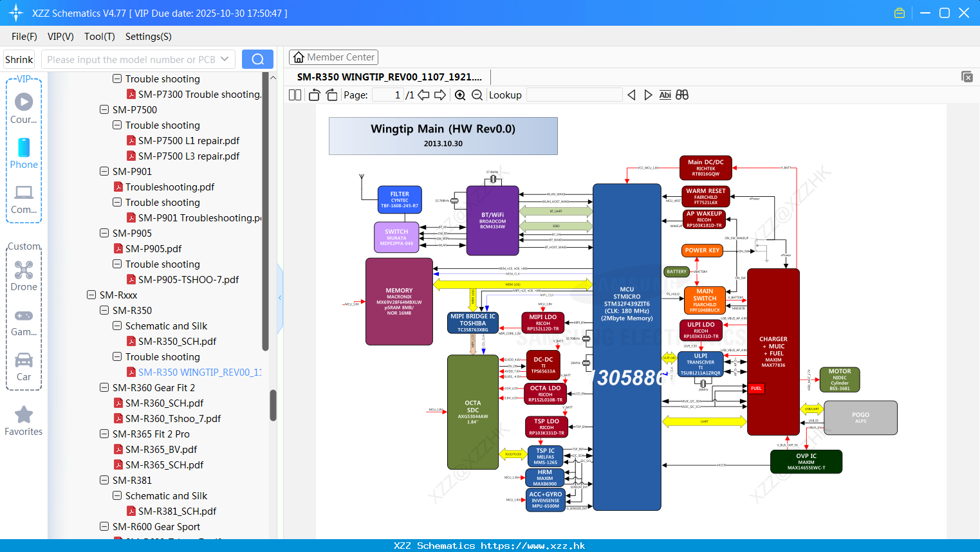
Task: Open the SM-P7500 L3 repair.pdf file
Action: click(x=189, y=156)
